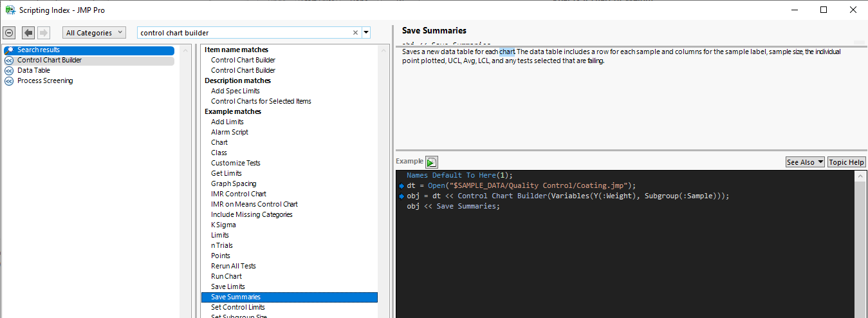Open the All Categories dropdown

96,33
